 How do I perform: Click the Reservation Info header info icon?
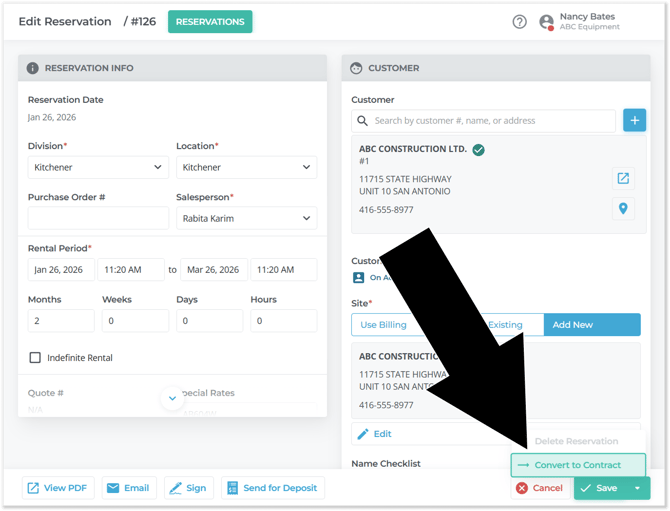(33, 68)
